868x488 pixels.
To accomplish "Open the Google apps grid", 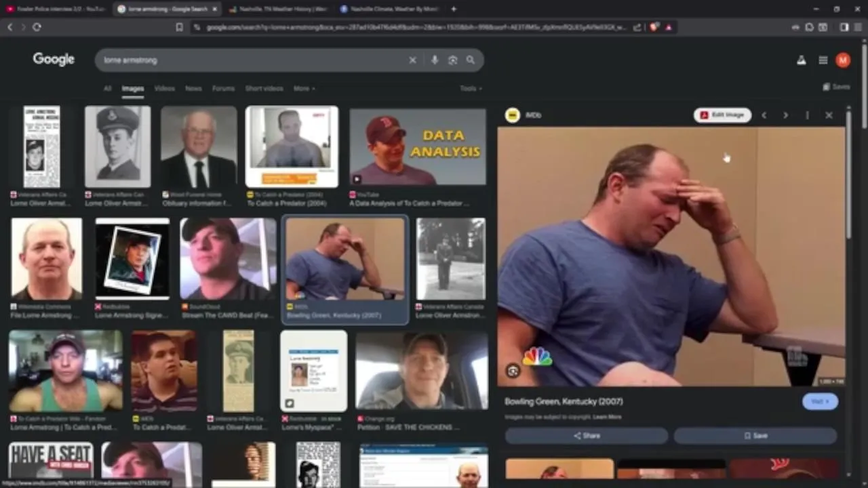I will point(823,60).
